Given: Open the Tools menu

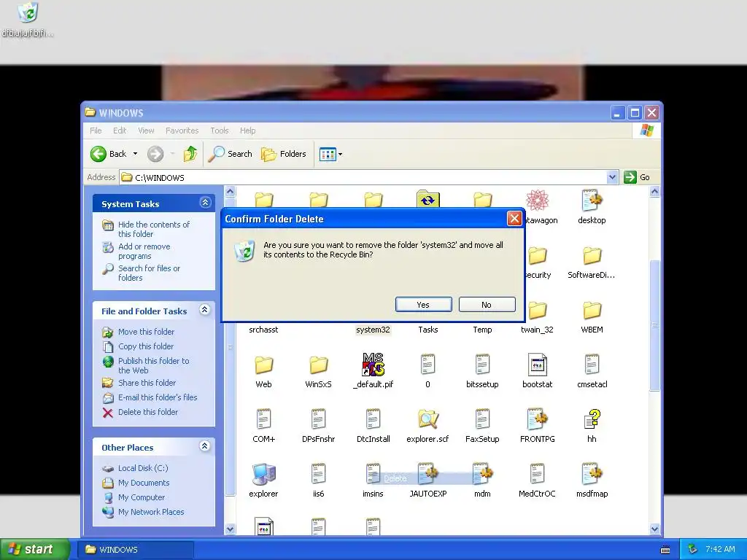Looking at the screenshot, I should point(219,131).
